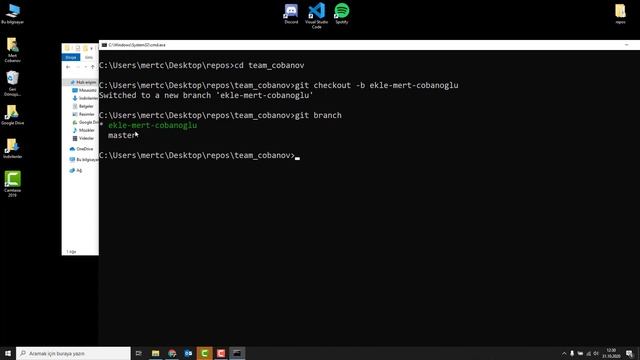
Task: Select İndirilenler in Explorer sidebar
Action: point(85,98)
